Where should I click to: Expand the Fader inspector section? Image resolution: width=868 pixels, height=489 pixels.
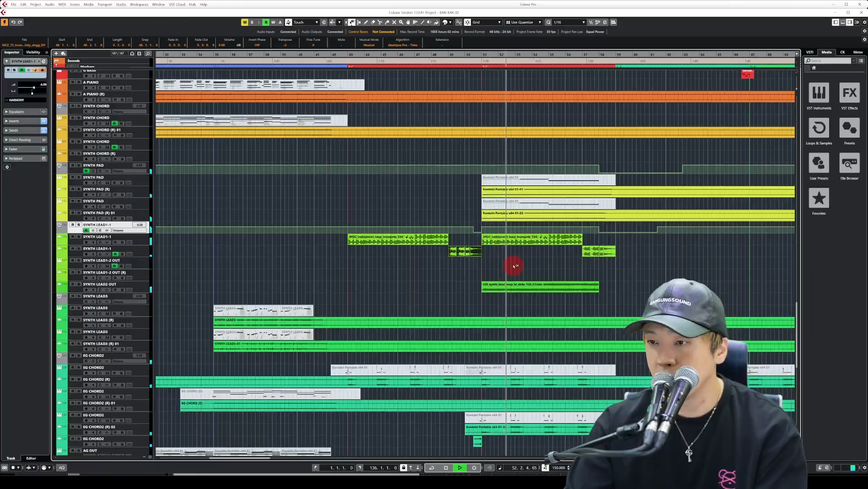[25, 149]
